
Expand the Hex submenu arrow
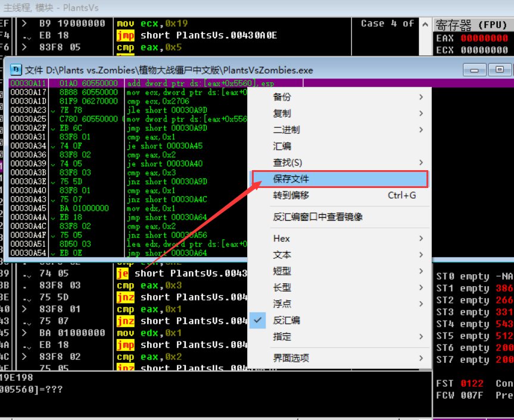pyautogui.click(x=421, y=239)
